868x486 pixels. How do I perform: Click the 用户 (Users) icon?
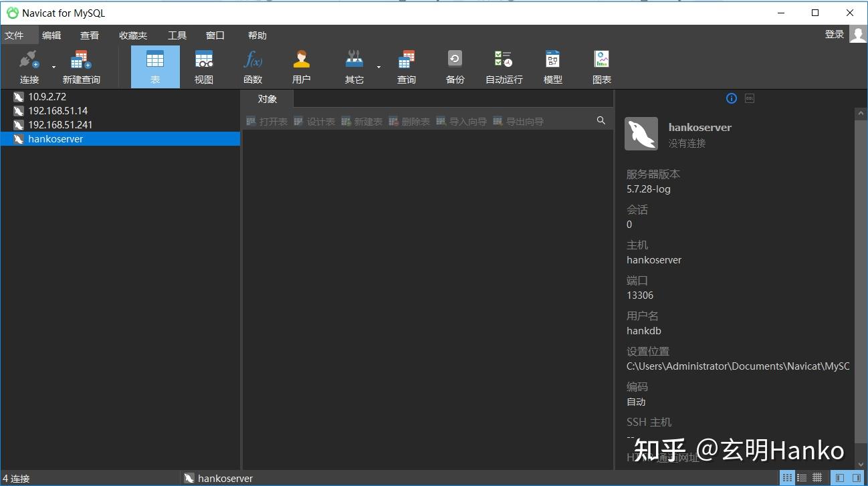pyautogui.click(x=302, y=66)
